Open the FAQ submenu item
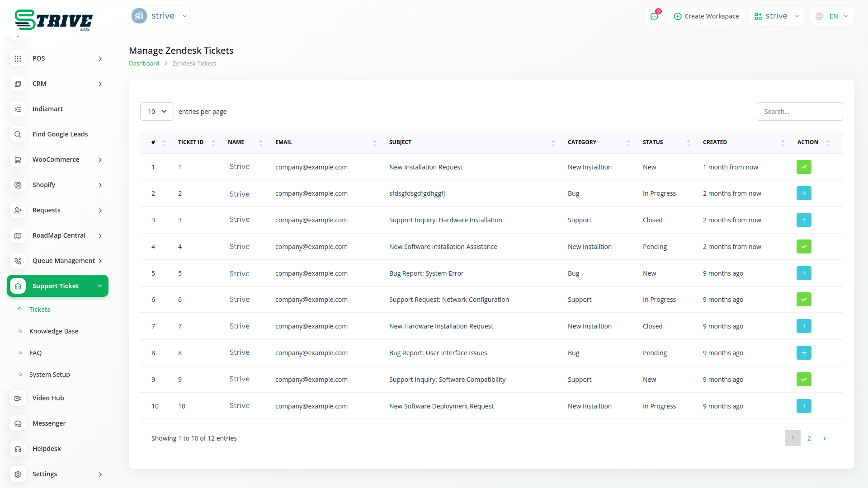 click(x=35, y=353)
